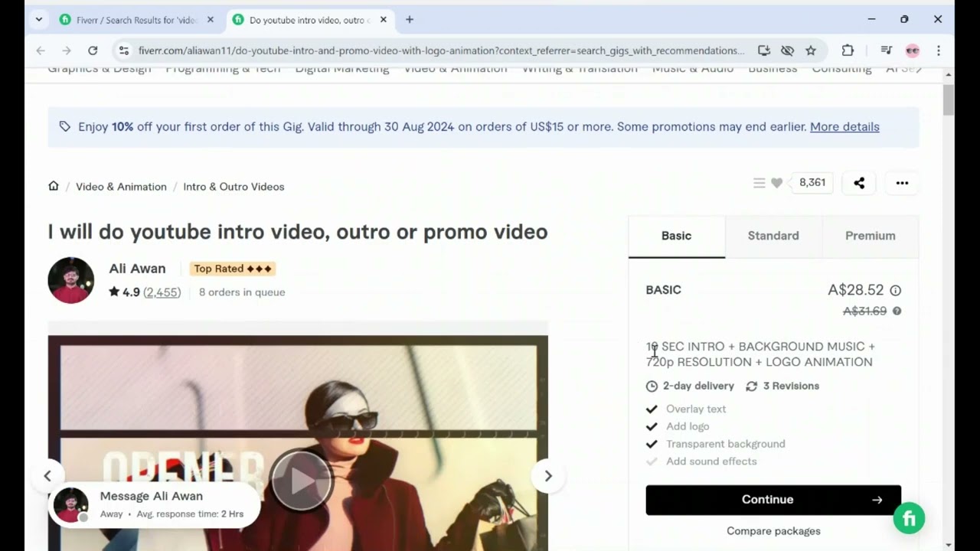Viewport: 980px width, 551px height.
Task: Go back with the browser back arrow
Action: point(41,51)
